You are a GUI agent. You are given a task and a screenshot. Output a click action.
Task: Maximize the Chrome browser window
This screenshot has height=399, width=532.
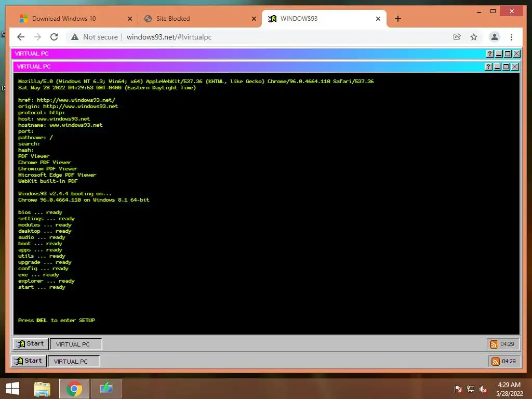coord(493,11)
